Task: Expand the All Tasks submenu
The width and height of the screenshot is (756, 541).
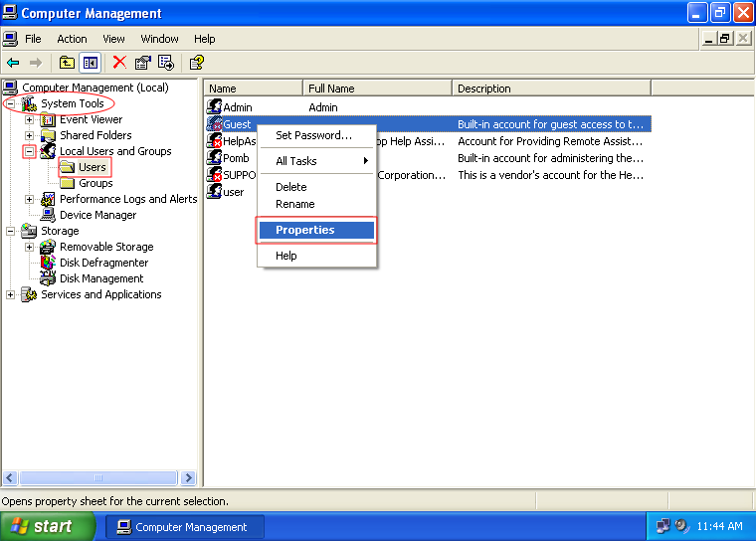Action: click(x=316, y=161)
